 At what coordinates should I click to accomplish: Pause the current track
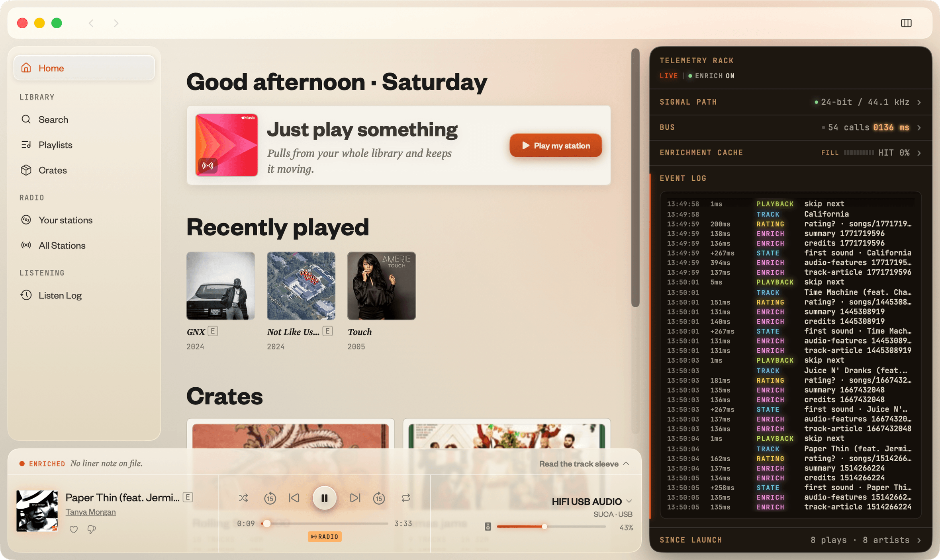[x=325, y=498]
